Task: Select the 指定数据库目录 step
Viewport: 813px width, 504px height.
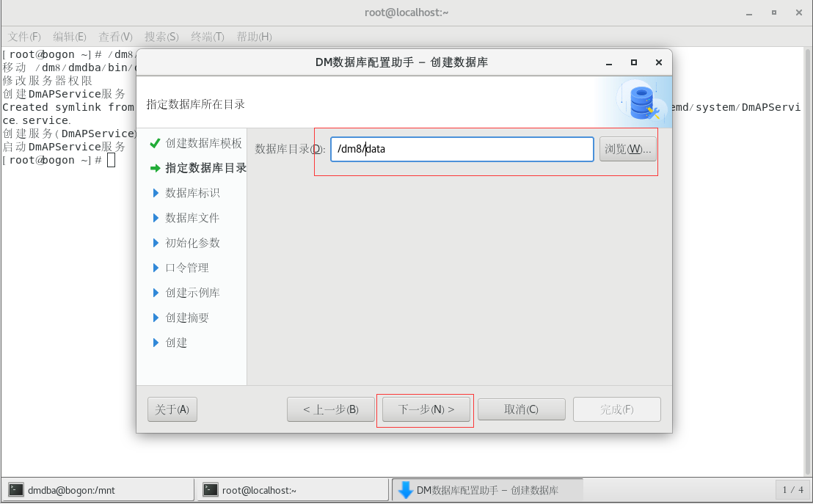Action: (206, 168)
